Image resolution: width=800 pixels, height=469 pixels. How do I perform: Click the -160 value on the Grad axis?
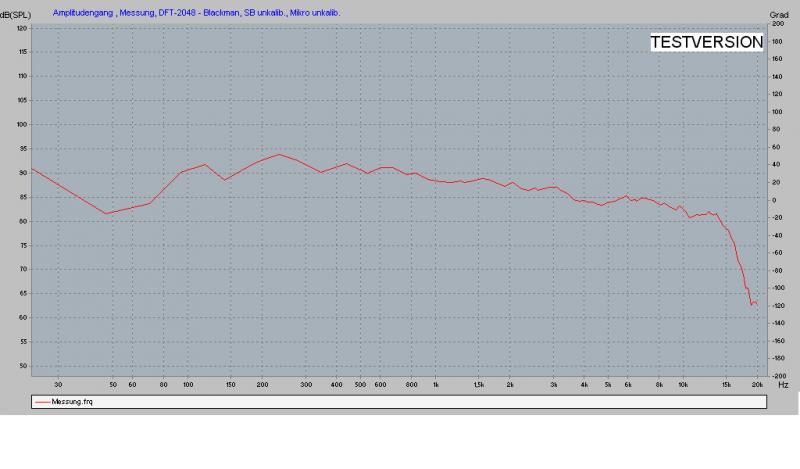coord(777,341)
